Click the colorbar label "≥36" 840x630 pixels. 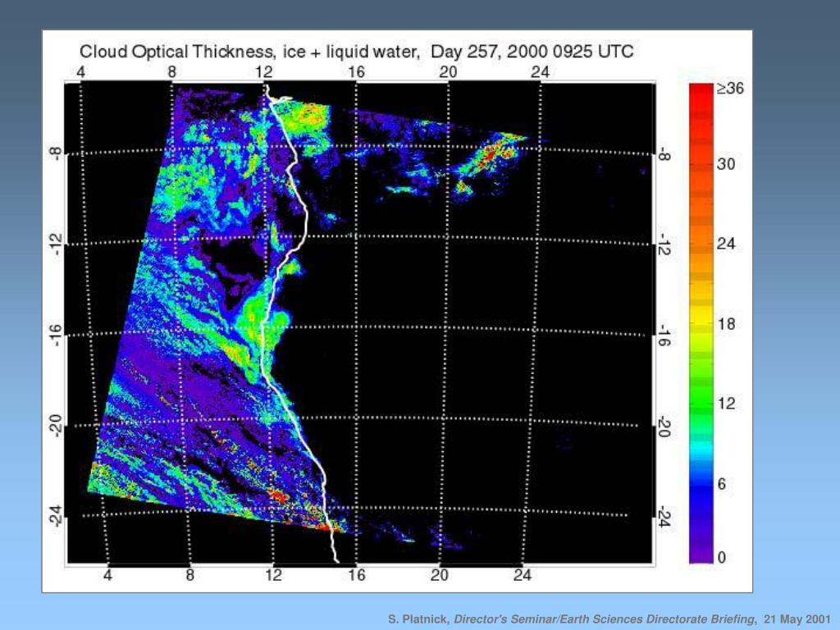(730, 89)
